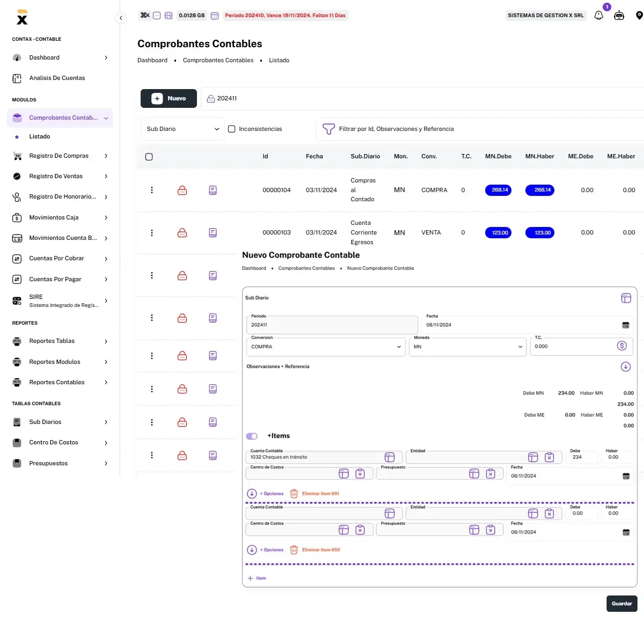
Task: Select all rows with the header checkbox
Action: click(149, 157)
